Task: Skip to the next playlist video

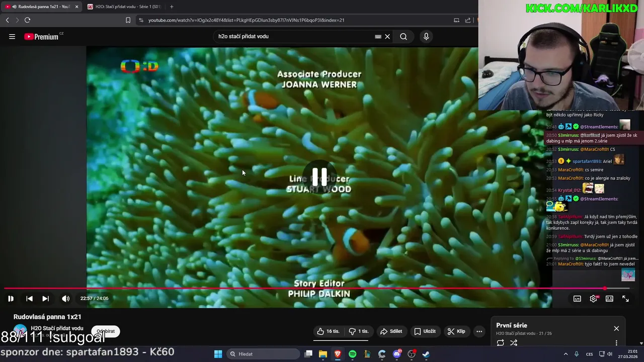Action: pos(45,299)
